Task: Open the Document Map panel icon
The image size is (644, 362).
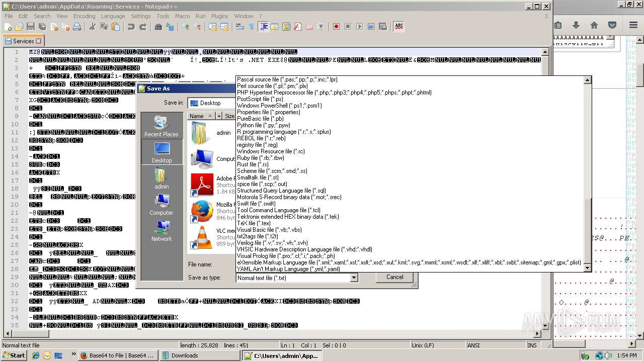Action: coord(286,27)
